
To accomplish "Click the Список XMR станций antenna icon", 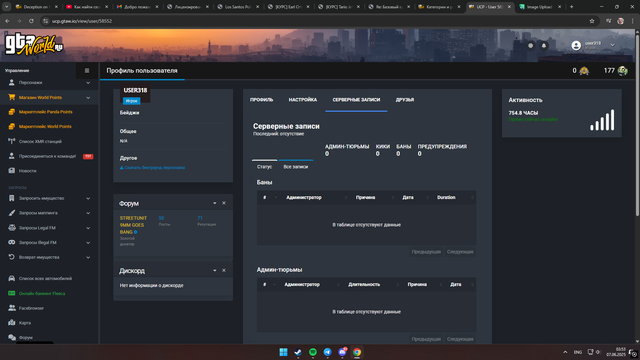I will 11,141.
